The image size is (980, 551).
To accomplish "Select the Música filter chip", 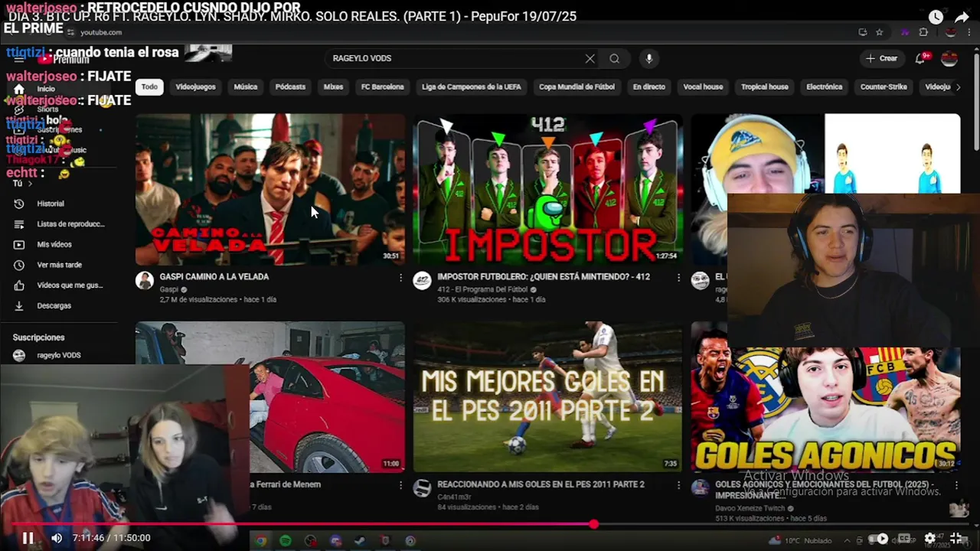I will (x=245, y=86).
